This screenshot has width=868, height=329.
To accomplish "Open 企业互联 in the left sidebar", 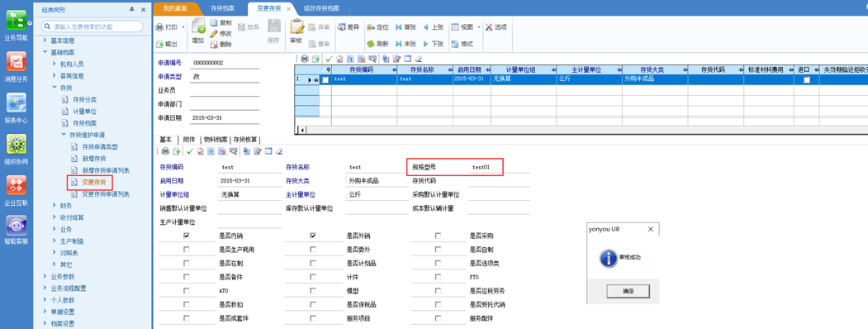I will click(x=17, y=190).
